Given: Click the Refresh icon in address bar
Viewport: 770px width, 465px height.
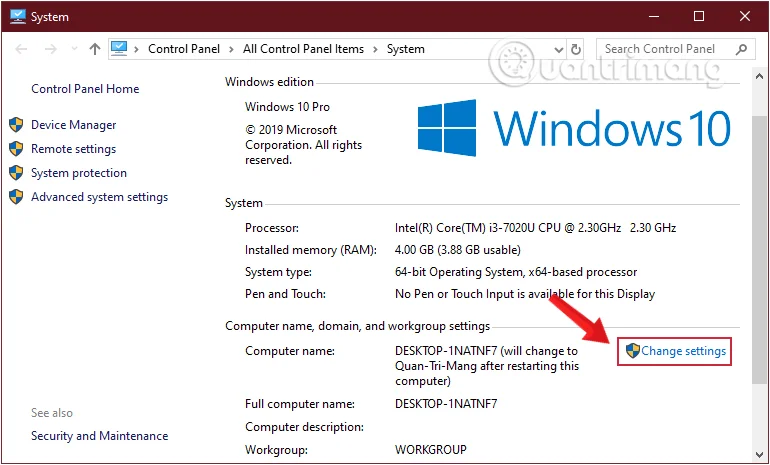Looking at the screenshot, I should click(x=576, y=49).
